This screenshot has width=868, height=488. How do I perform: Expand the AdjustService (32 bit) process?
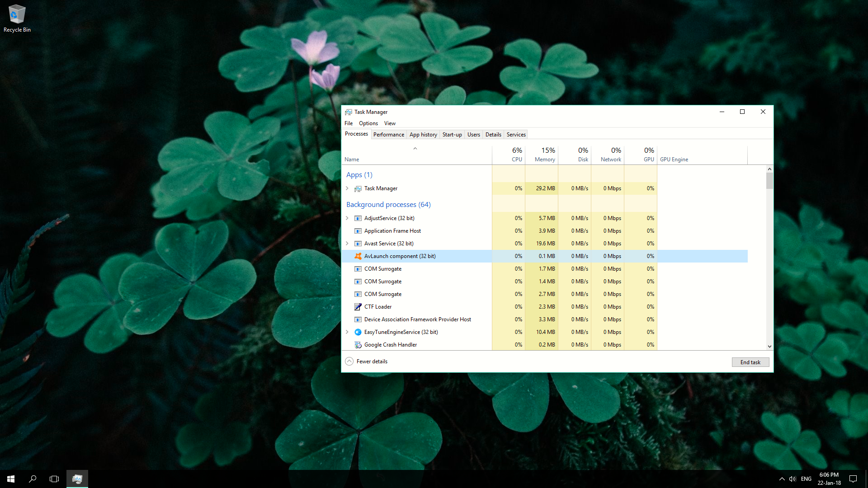(347, 218)
